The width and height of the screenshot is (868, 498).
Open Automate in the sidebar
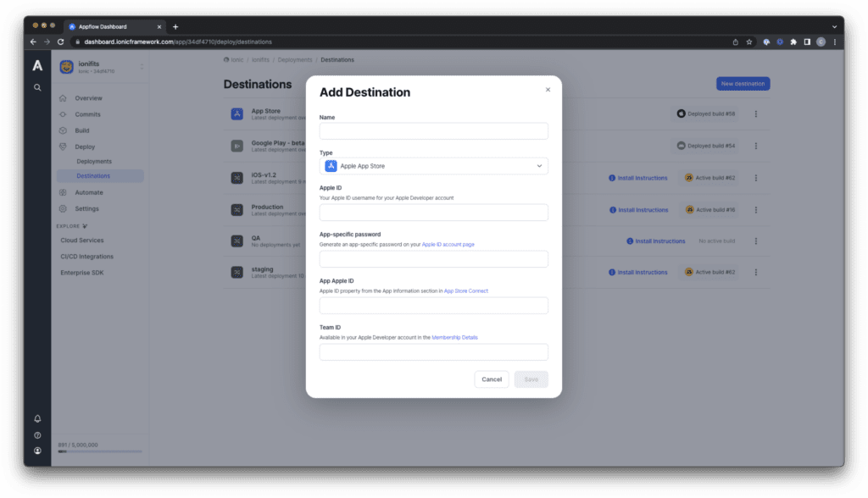coord(88,192)
